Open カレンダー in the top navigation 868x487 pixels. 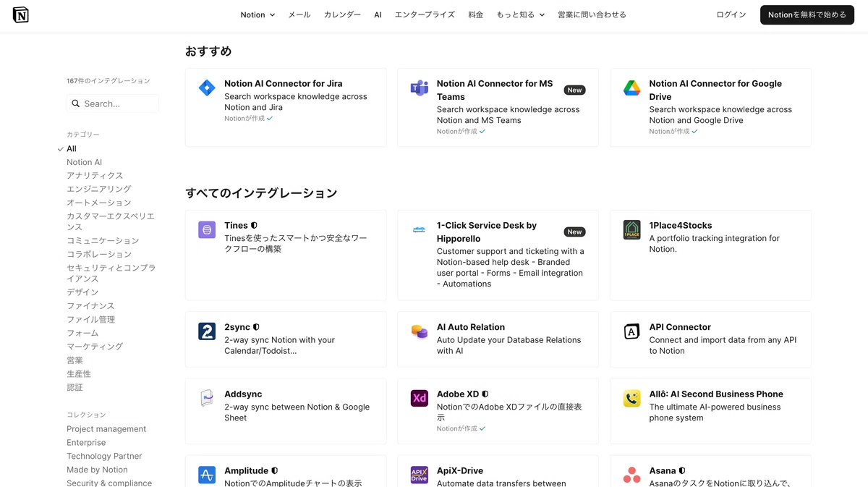[342, 14]
